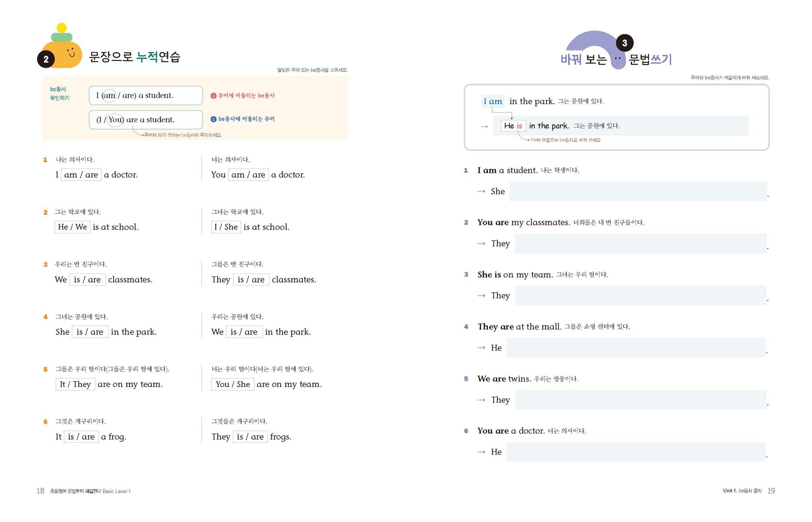Click the answer blank after 'She' in question 1

(638, 191)
